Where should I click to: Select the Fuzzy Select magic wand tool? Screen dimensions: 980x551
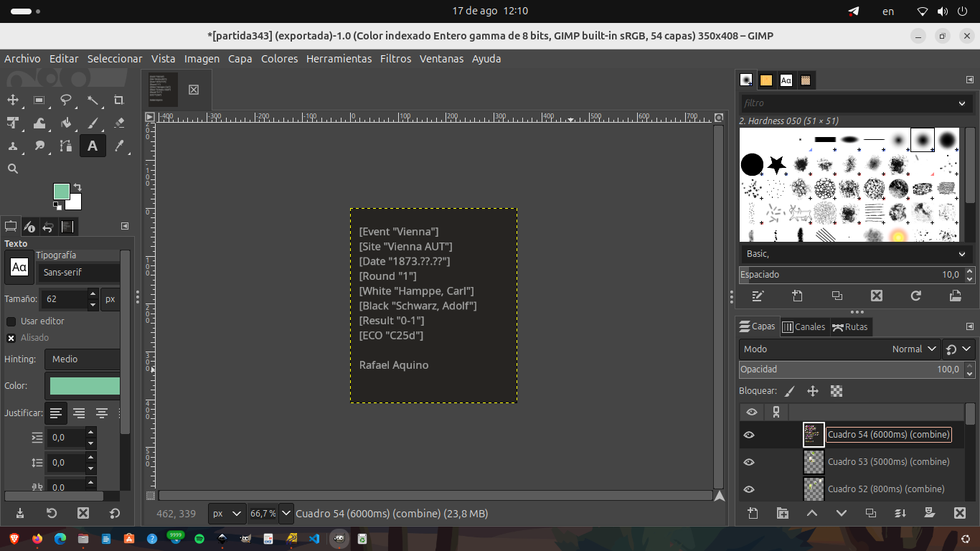pyautogui.click(x=93, y=100)
